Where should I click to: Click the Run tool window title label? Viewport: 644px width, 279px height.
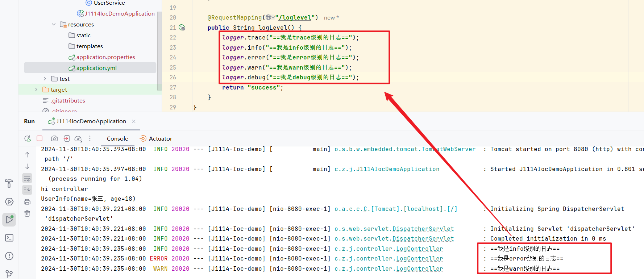29,121
